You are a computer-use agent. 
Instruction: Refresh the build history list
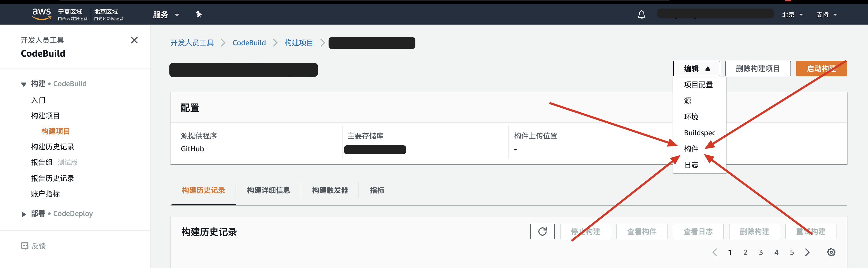(542, 232)
